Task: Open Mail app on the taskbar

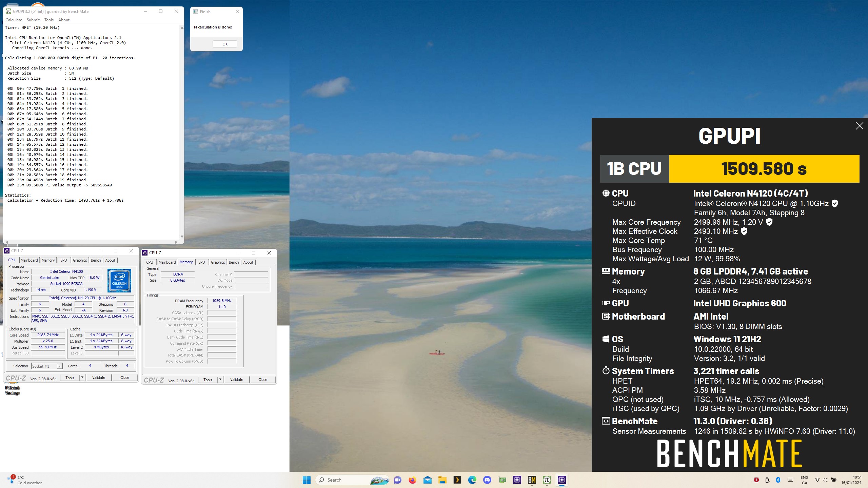Action: click(427, 480)
